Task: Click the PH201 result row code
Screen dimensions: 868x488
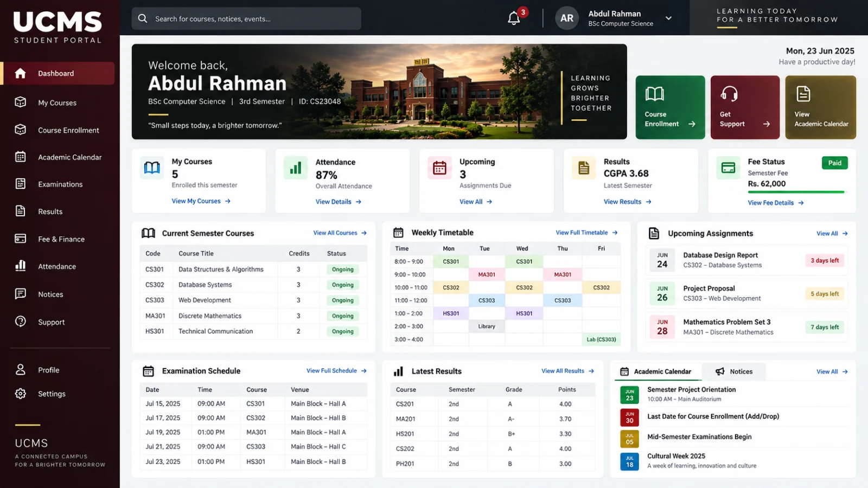Action: tap(405, 464)
